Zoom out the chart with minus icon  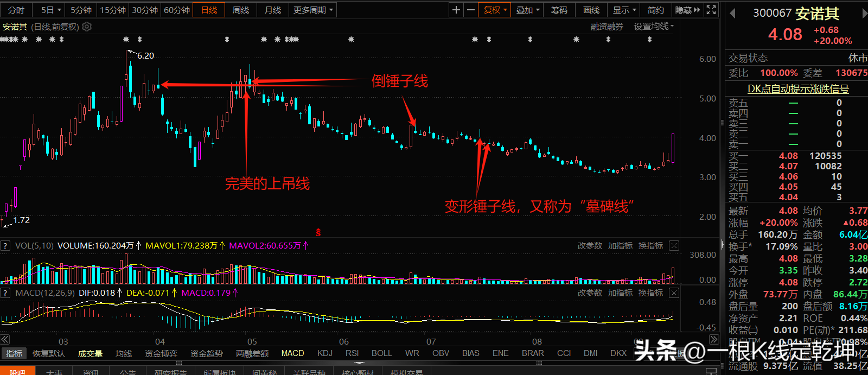[x=471, y=10]
